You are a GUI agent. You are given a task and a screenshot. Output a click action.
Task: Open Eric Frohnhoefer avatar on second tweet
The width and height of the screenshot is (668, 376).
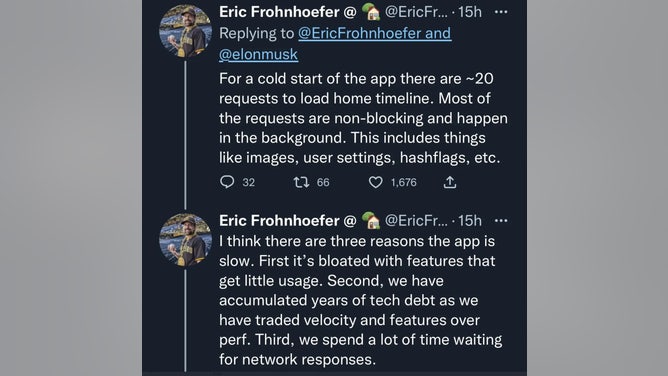coord(185,240)
